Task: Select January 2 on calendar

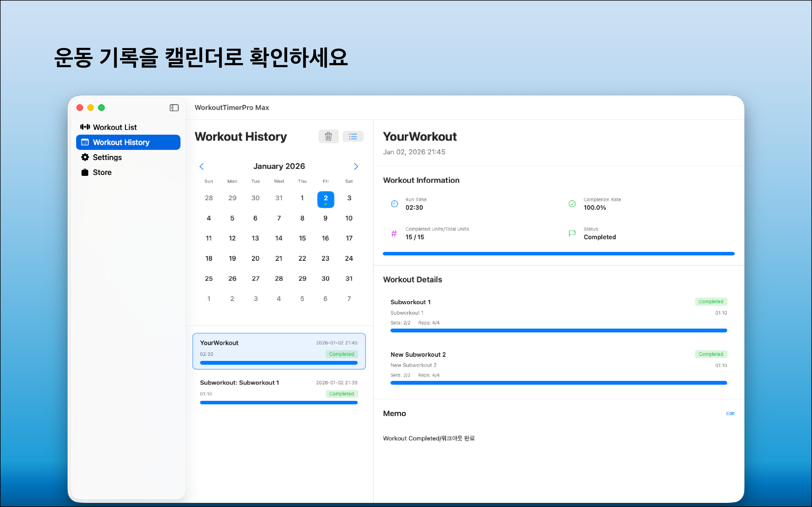Action: point(325,199)
